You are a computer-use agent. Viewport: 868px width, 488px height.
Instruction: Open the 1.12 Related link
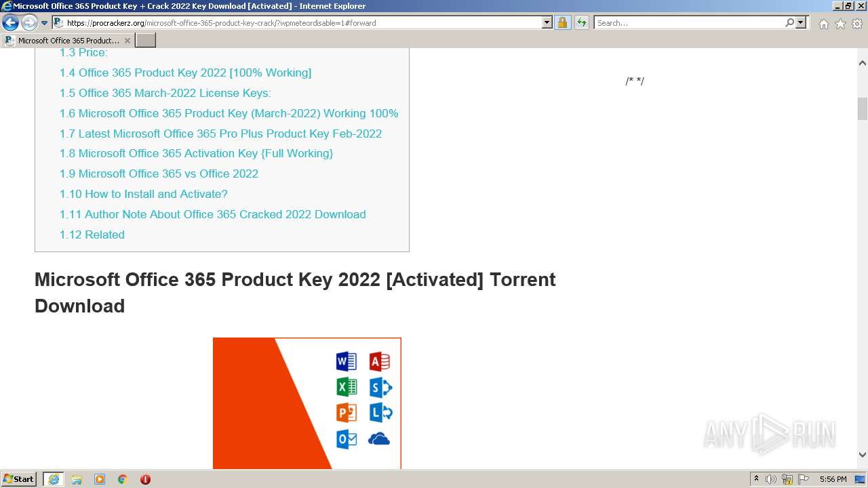coord(92,235)
